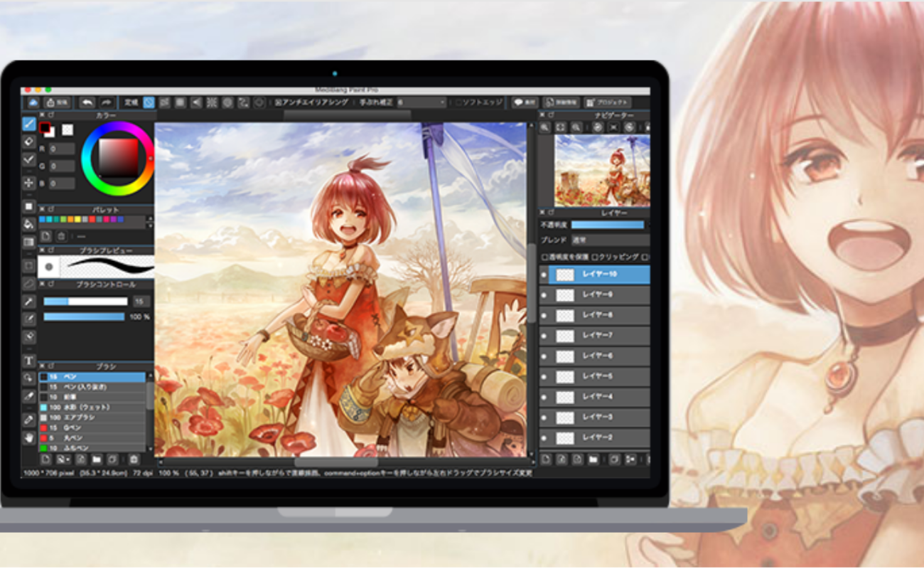Hide レイヤー7 via visibility dot

[544, 335]
